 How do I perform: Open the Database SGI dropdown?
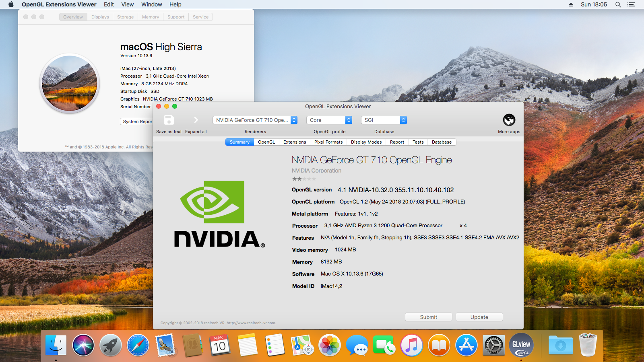[384, 120]
